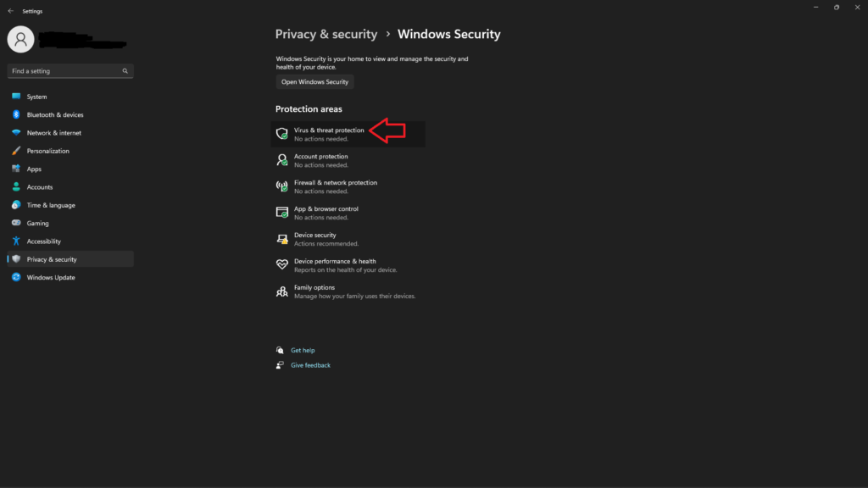Select Windows Update in the sidebar

coord(50,277)
